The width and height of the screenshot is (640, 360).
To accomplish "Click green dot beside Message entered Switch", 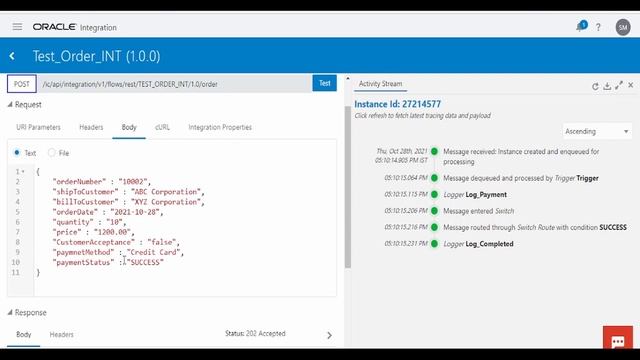I will 434,211.
